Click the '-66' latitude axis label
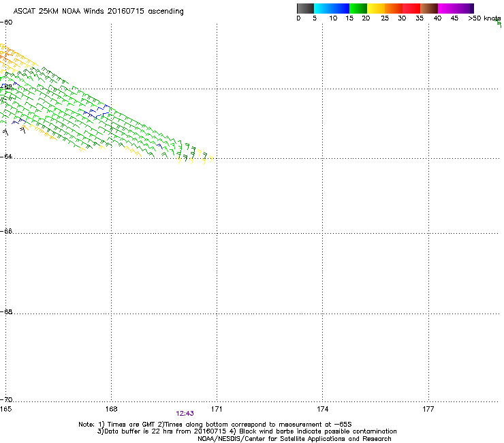 pos(6,231)
